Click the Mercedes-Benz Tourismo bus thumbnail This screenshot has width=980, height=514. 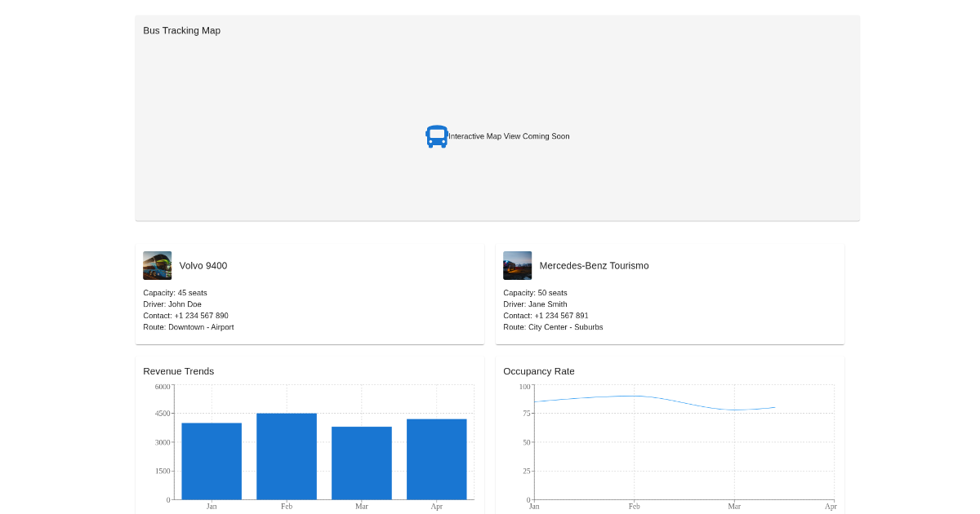[517, 266]
